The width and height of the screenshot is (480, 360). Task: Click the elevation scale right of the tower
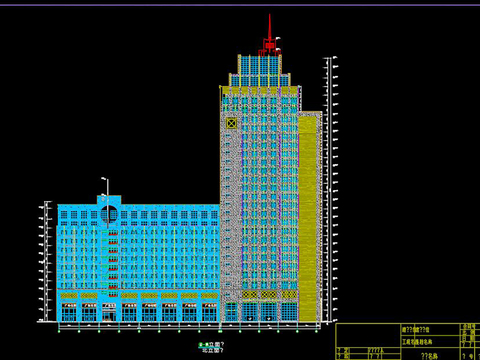(x=330, y=190)
